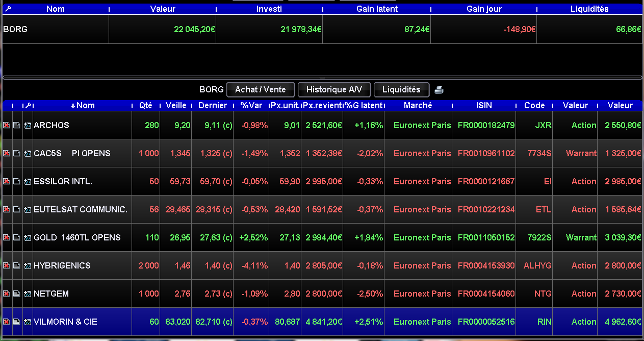Delete the EUTELSAT COMMUNIC. line
Screen dimensions: 644x341
7,209
